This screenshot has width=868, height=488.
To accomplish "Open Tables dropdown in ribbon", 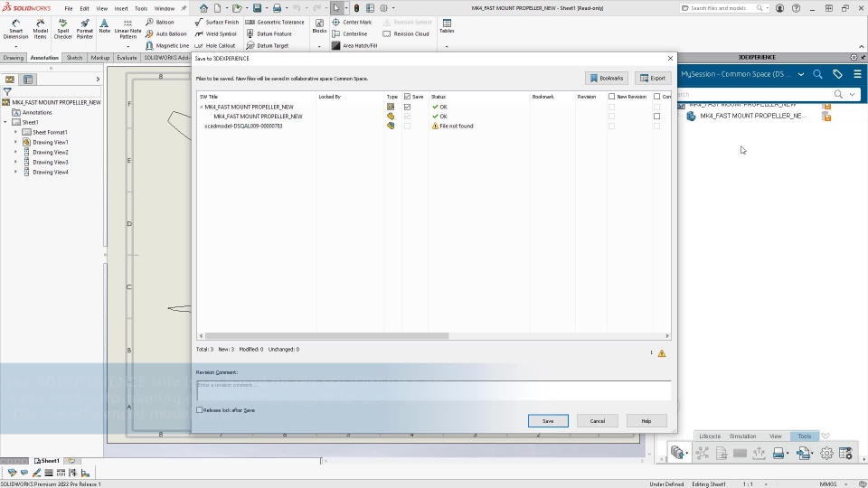I will (447, 46).
